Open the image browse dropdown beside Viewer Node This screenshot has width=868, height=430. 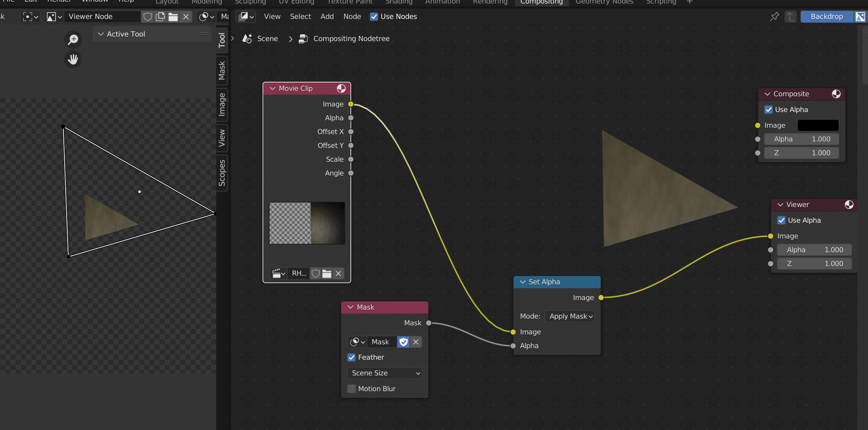click(x=54, y=16)
